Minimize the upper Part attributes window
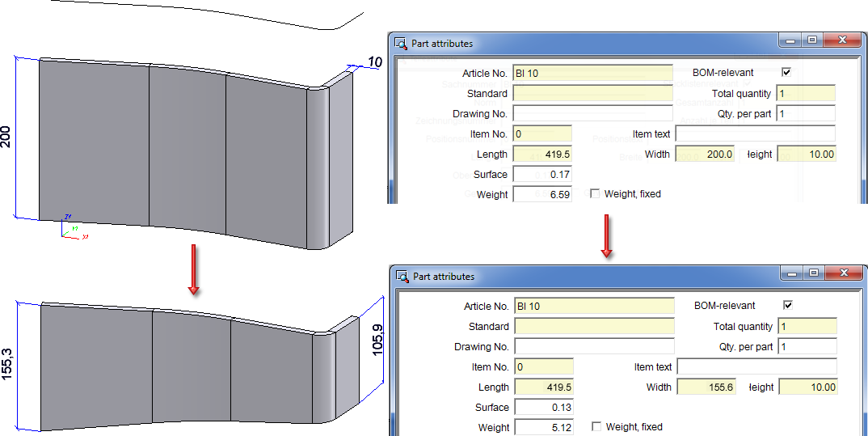The height and width of the screenshot is (436, 868). (790, 40)
